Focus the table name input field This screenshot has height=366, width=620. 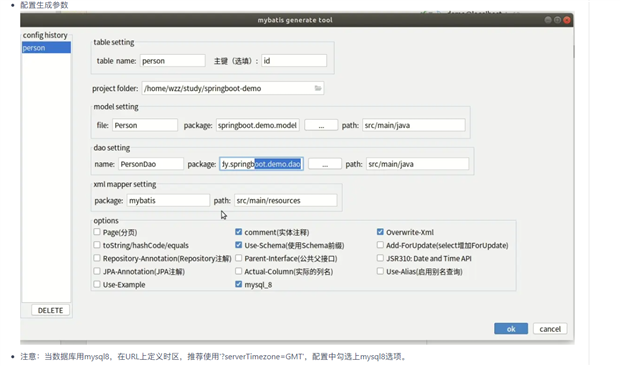[173, 61]
